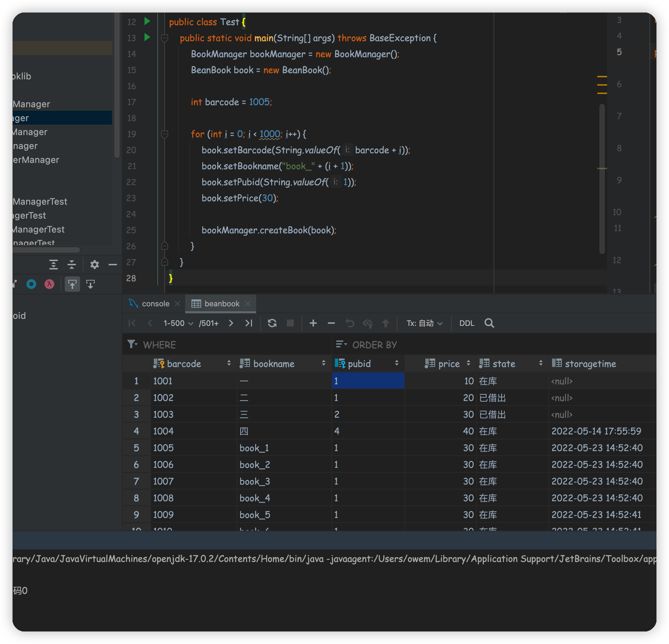Select barcode cell 1005
The height and width of the screenshot is (644, 669).
pos(194,448)
